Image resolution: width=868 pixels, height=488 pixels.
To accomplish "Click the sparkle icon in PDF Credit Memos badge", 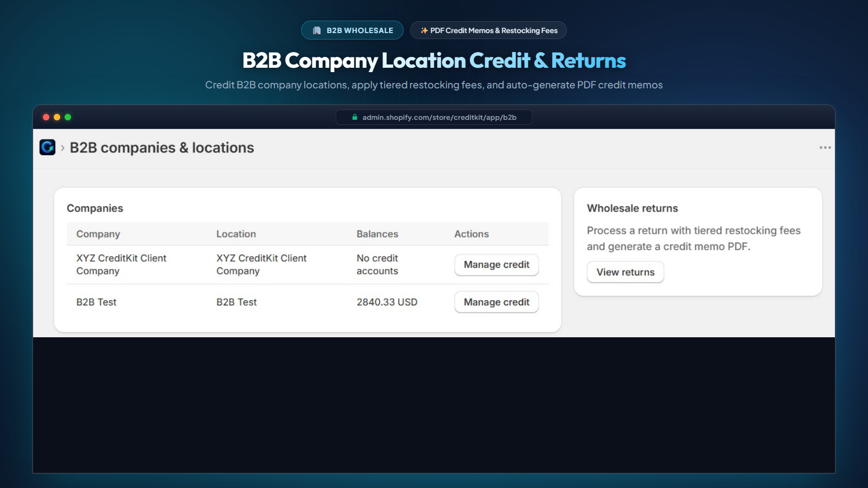I will (x=424, y=30).
